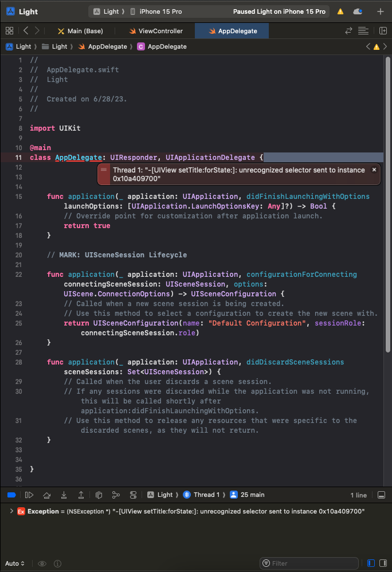The width and height of the screenshot is (392, 572).
Task: Toggle breakpoints activation in debug bar
Action: tap(11, 495)
